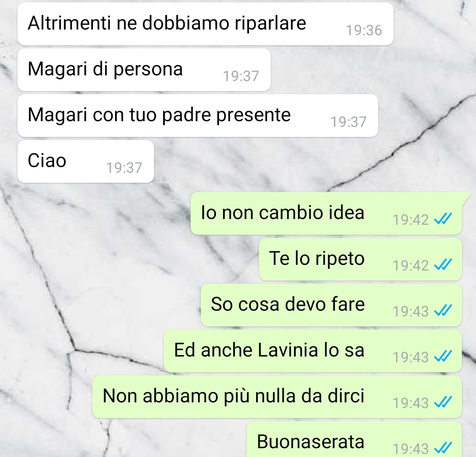This screenshot has width=476, height=457.
Task: Select the message 'Altrimenti ne dobbiamo riparlare'
Action: pyautogui.click(x=205, y=24)
